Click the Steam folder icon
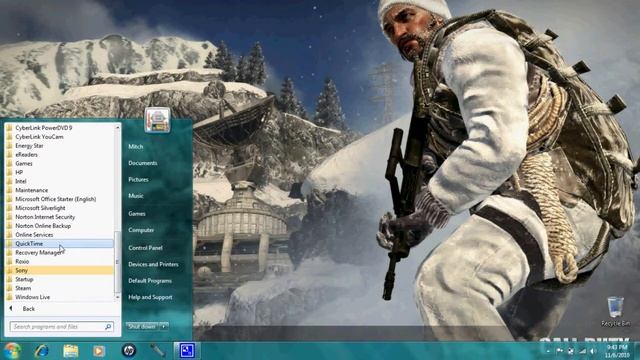The height and width of the screenshot is (360, 640). (9, 288)
